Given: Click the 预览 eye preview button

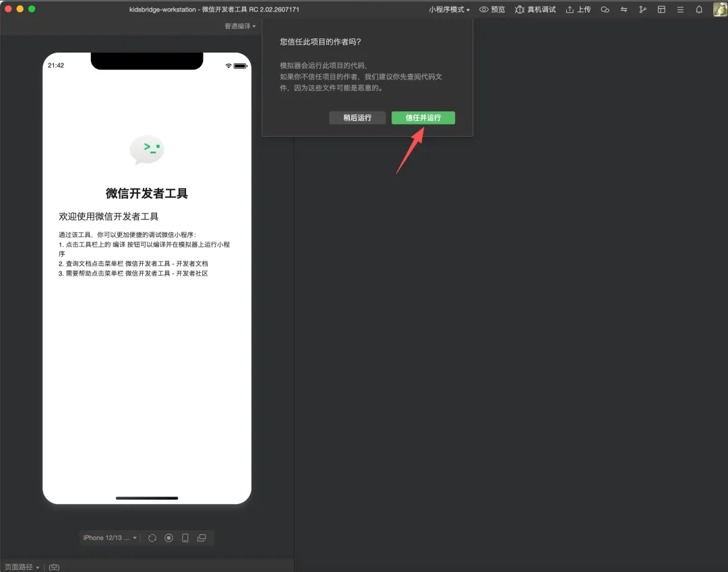Looking at the screenshot, I should pos(492,9).
